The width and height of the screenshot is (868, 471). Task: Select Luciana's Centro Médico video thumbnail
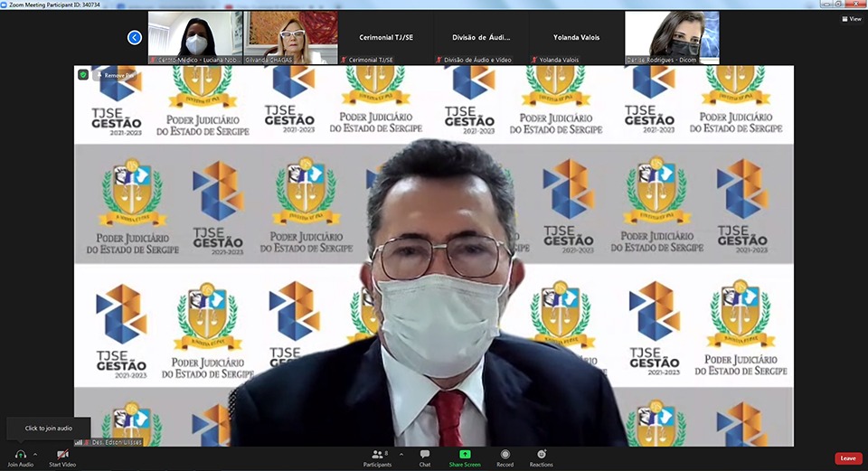[195, 37]
